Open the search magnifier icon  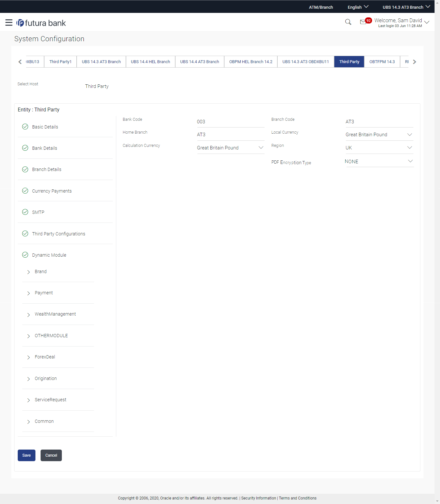point(348,22)
